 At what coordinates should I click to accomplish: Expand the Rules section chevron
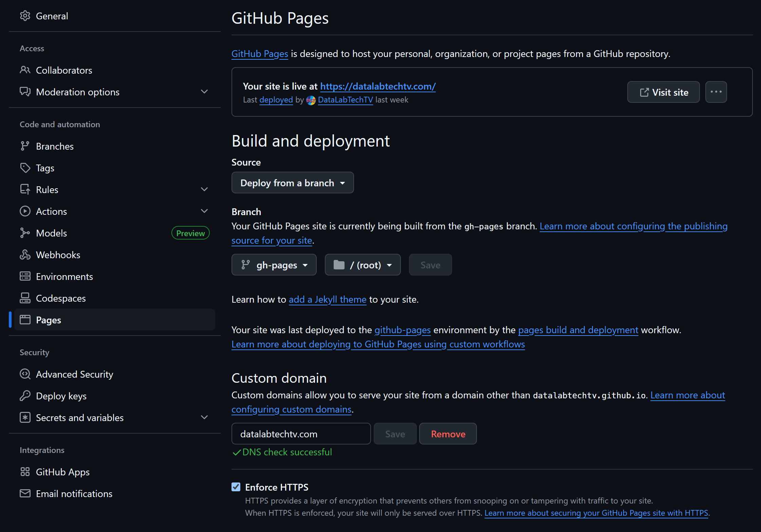pos(204,190)
